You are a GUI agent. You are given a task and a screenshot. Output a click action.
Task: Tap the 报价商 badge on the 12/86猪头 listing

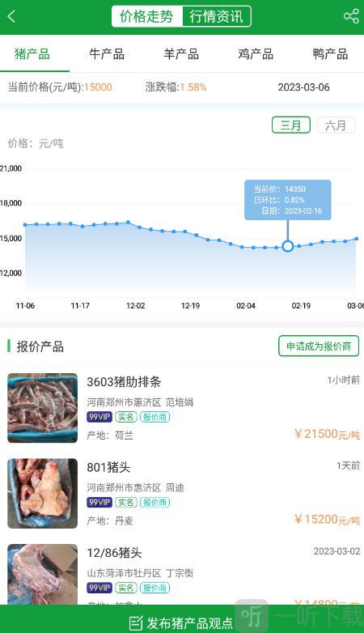click(x=154, y=588)
